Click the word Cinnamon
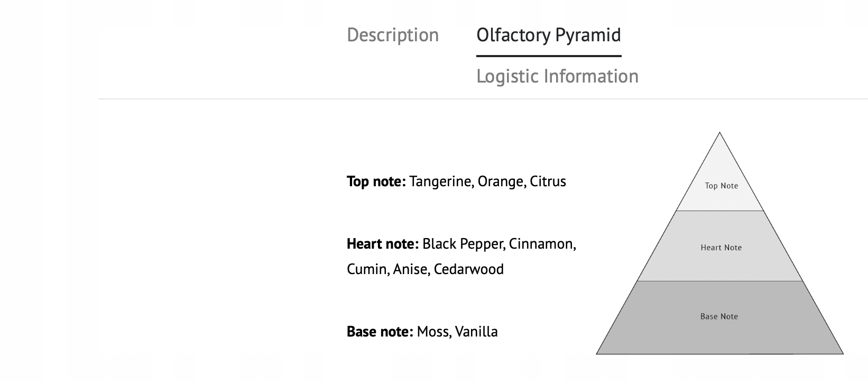868x382 pixels. pos(542,244)
